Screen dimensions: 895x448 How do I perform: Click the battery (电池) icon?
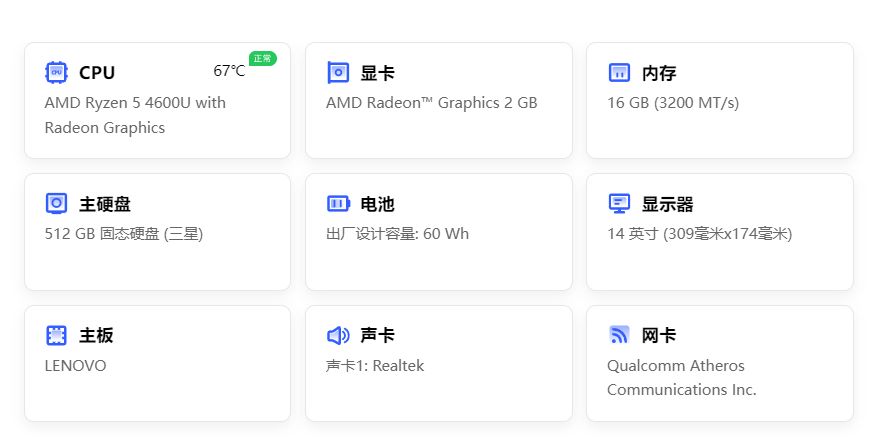tap(338, 204)
